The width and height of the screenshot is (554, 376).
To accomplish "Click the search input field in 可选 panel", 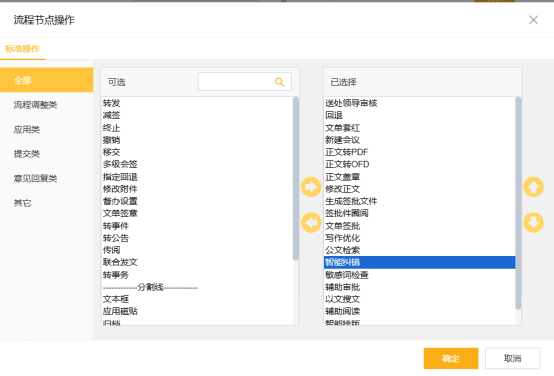I will click(244, 82).
